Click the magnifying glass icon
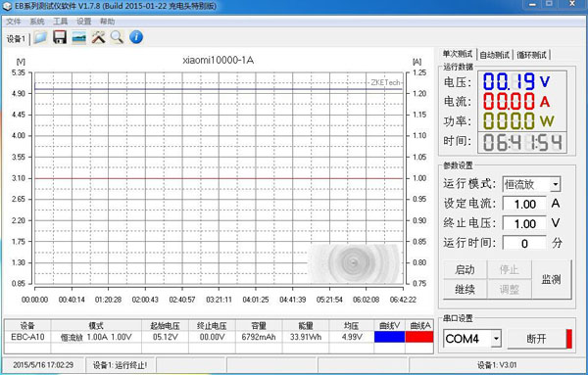This screenshot has height=375, width=588. coord(117,37)
